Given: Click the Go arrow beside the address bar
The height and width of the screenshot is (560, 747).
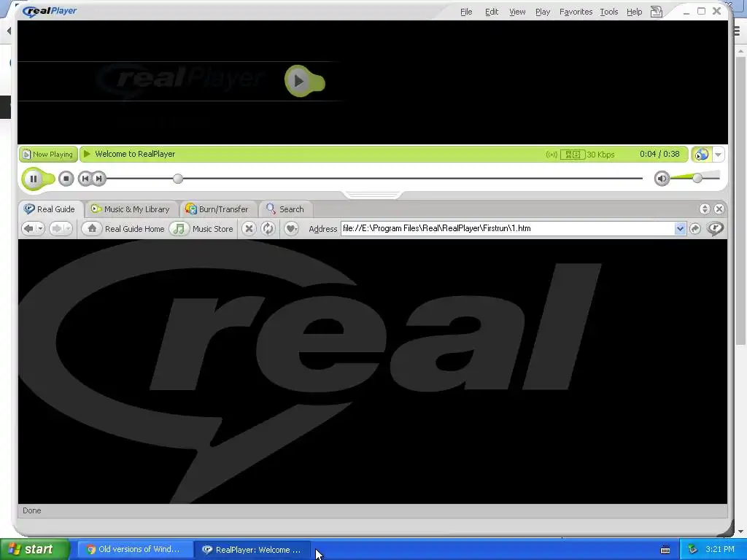Looking at the screenshot, I should pos(695,228).
